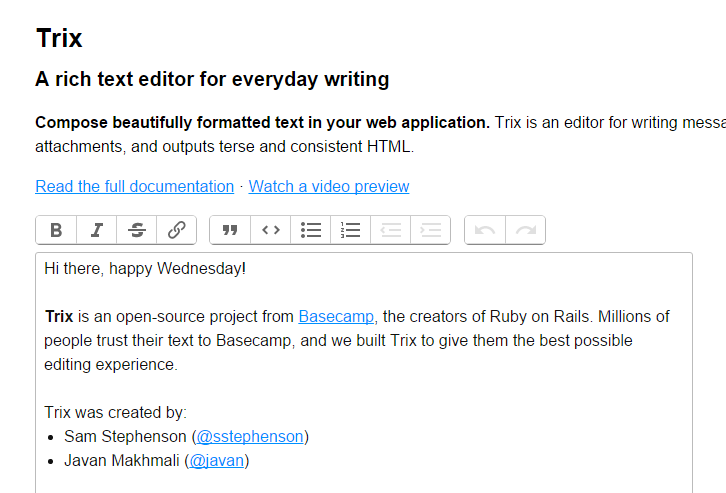Click the increase indent level icon
Viewport: 726px width, 493px height.
pyautogui.click(x=431, y=230)
